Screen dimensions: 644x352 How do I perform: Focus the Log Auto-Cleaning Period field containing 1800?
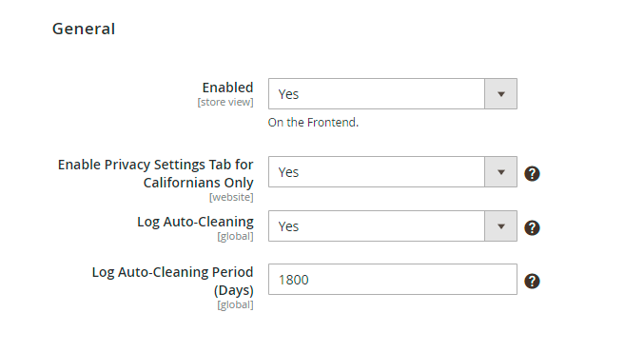(x=392, y=280)
